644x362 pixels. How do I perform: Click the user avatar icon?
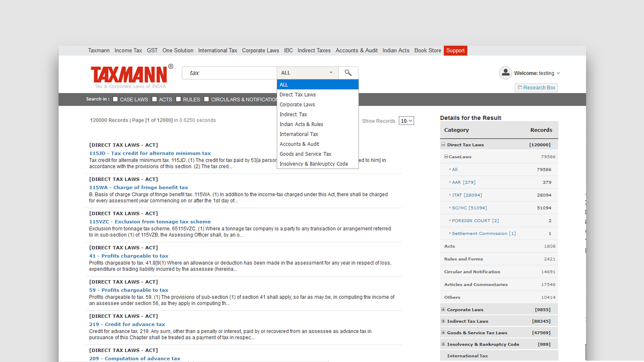pos(506,73)
